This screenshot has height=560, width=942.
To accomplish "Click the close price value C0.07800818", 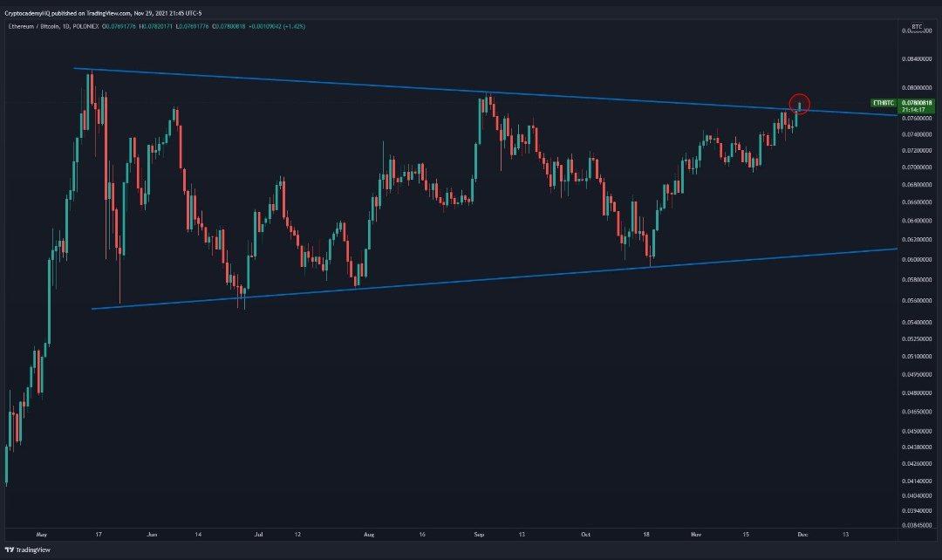I will coord(229,26).
